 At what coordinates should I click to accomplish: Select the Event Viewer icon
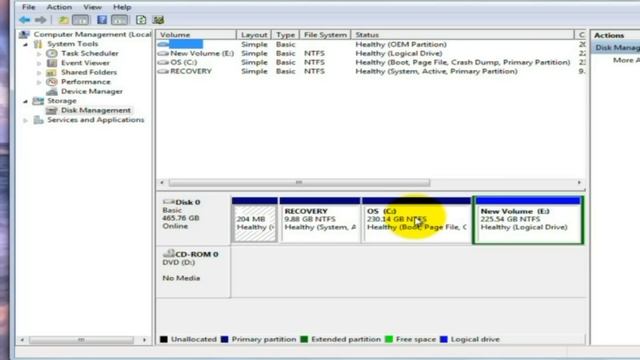tap(52, 63)
